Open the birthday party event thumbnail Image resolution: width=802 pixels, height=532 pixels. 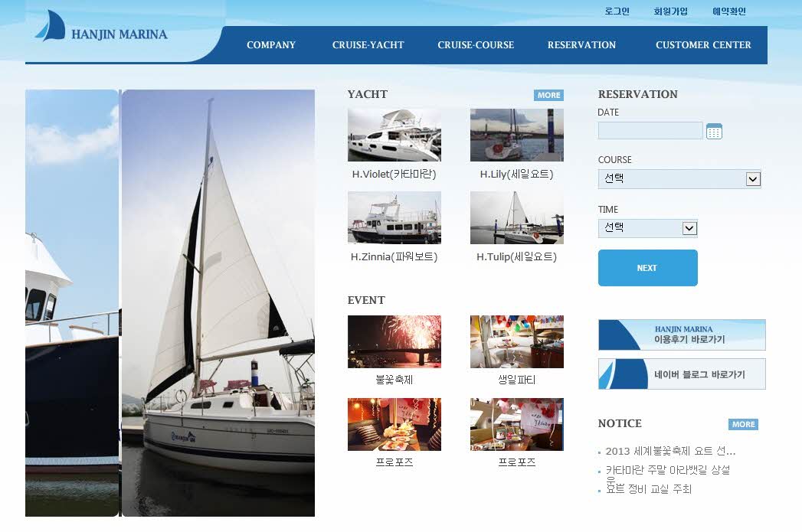516,341
